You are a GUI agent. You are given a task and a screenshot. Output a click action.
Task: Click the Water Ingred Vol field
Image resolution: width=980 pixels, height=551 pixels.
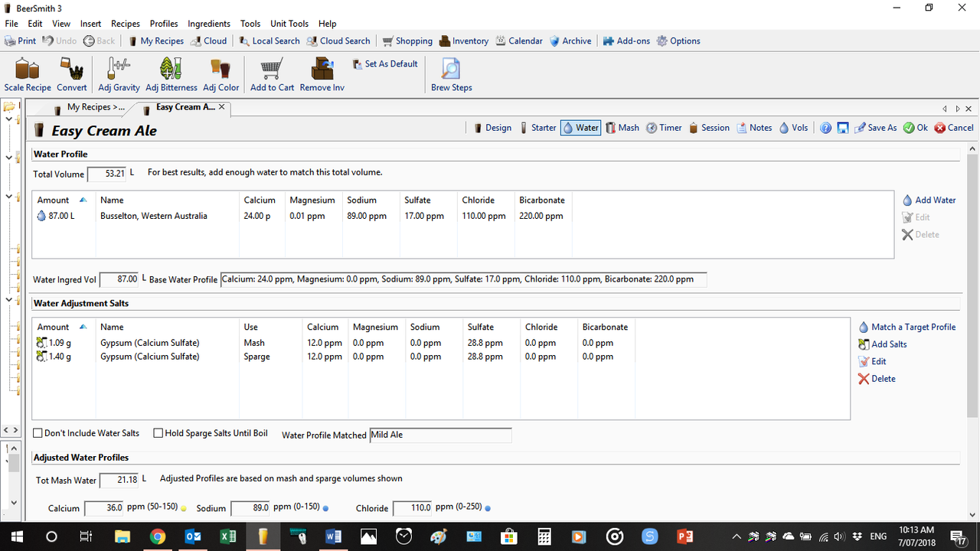tap(119, 279)
